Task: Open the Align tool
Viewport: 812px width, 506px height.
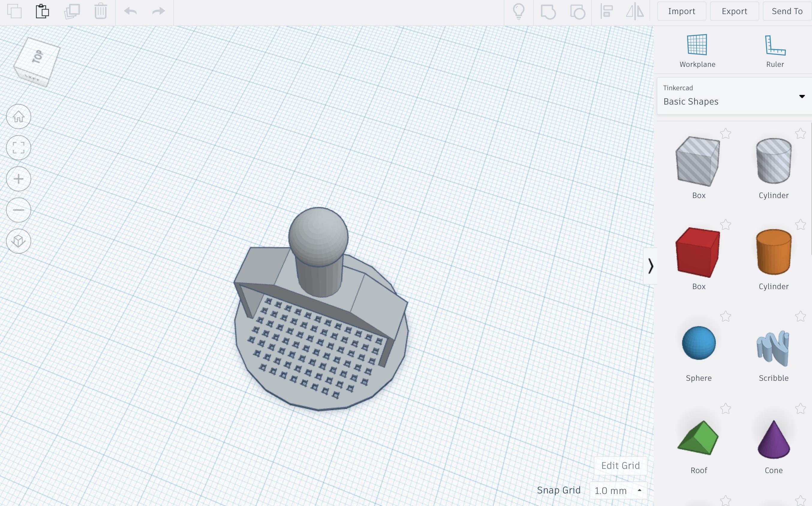Action: (606, 11)
